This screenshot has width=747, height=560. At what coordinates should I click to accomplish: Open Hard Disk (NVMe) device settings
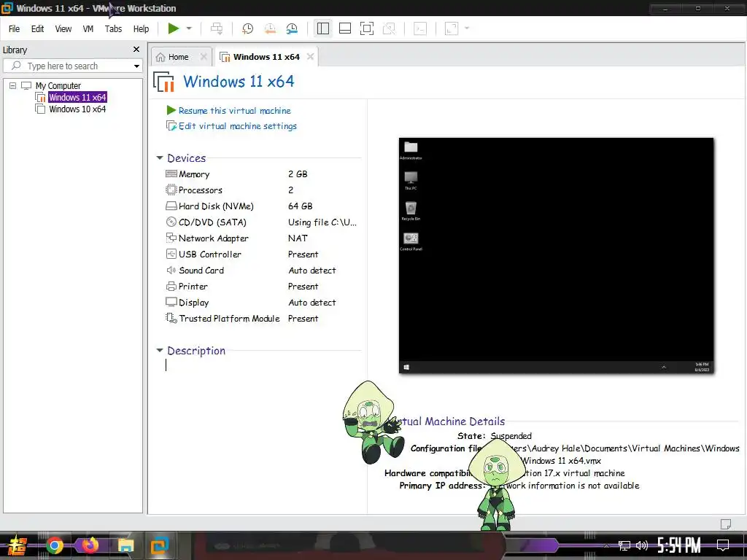(x=216, y=206)
